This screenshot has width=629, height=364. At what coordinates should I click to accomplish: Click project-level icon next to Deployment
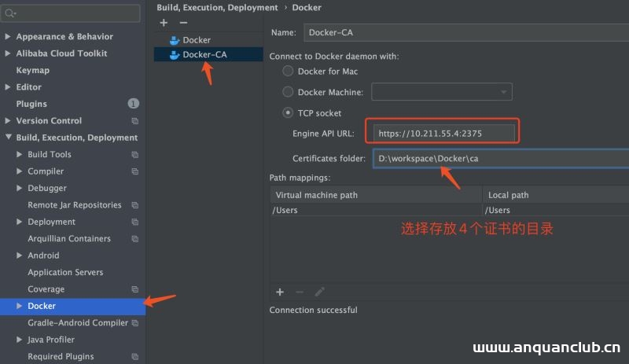tap(134, 222)
